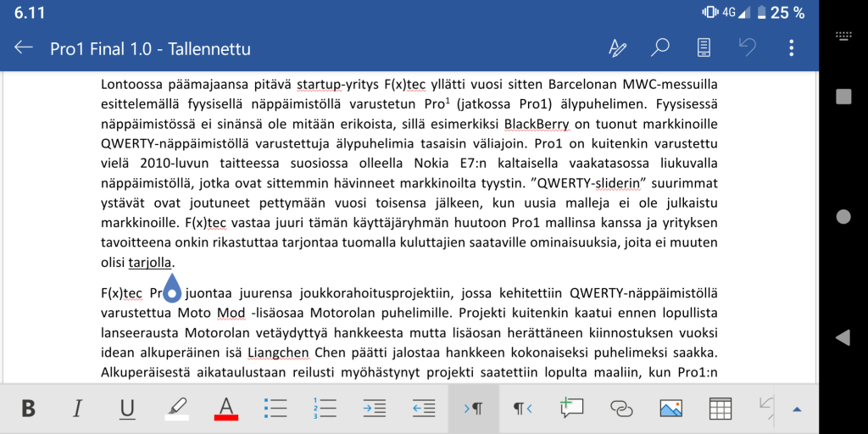Tap the undo arrow in header

(748, 47)
